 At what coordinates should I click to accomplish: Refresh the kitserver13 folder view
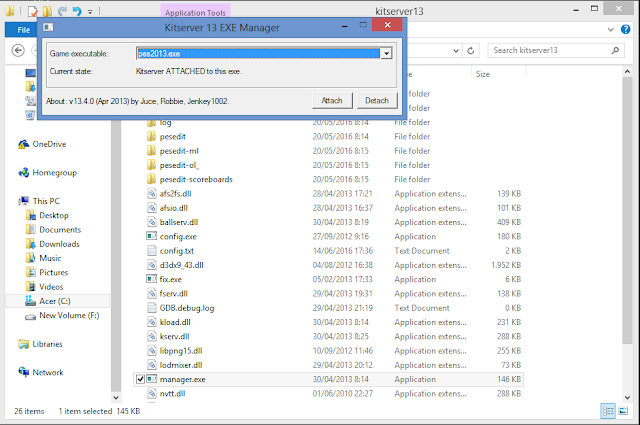pos(471,51)
